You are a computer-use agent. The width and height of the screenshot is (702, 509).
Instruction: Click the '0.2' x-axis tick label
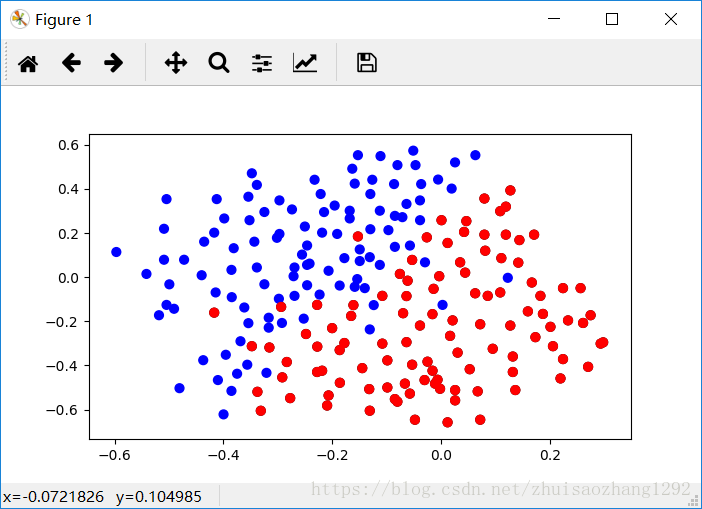[x=550, y=455]
